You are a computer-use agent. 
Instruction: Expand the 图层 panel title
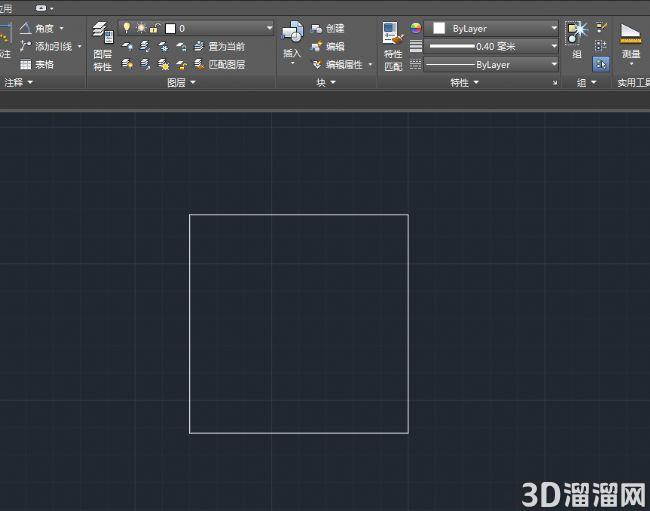coord(181,82)
